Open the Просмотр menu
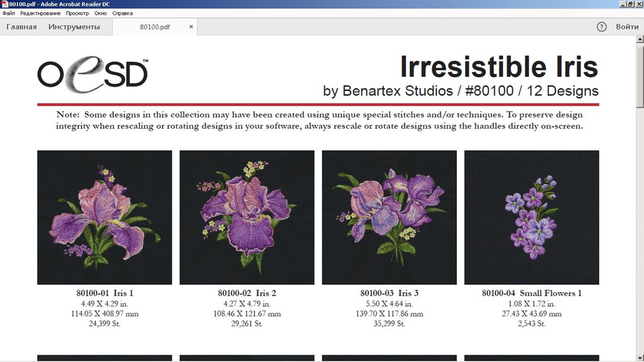The image size is (644, 362). [77, 14]
